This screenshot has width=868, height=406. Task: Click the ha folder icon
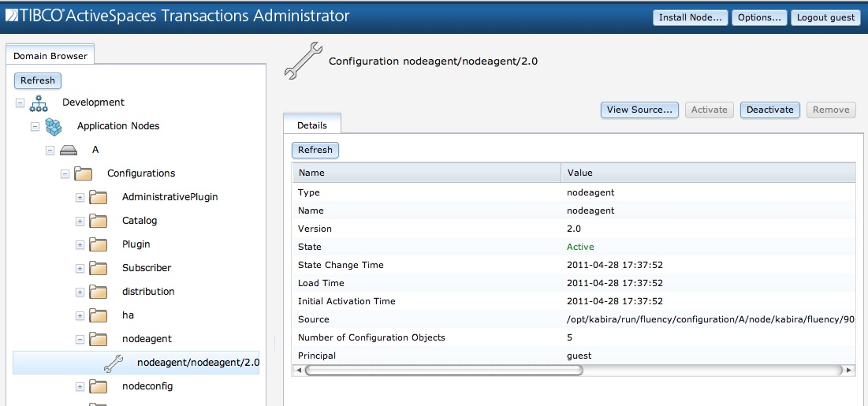point(98,315)
